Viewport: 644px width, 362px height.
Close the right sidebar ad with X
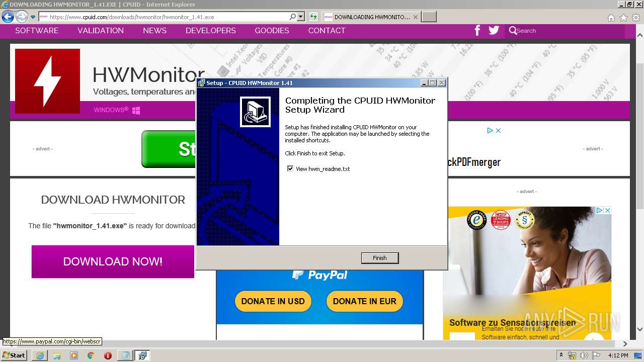(607, 210)
